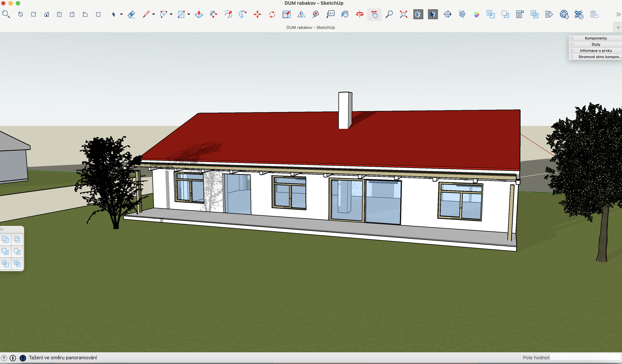
Task: Click the Outer Shell icon in floating palette
Action: pos(5,239)
